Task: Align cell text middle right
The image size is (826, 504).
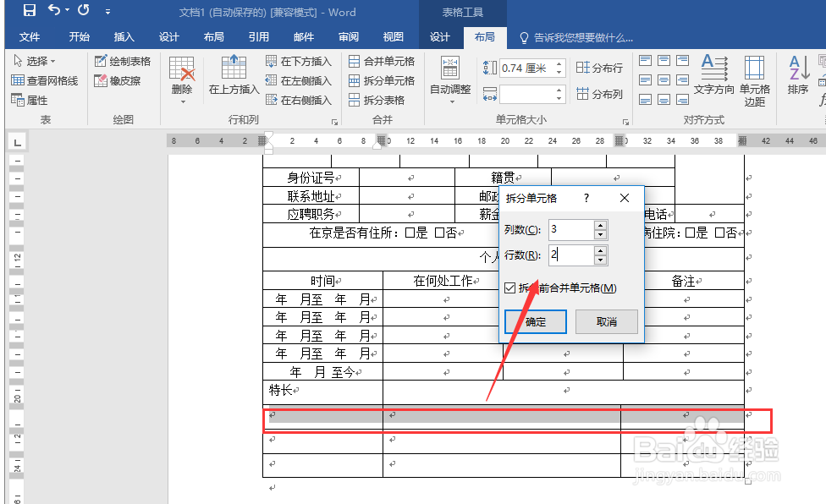Action: click(682, 80)
